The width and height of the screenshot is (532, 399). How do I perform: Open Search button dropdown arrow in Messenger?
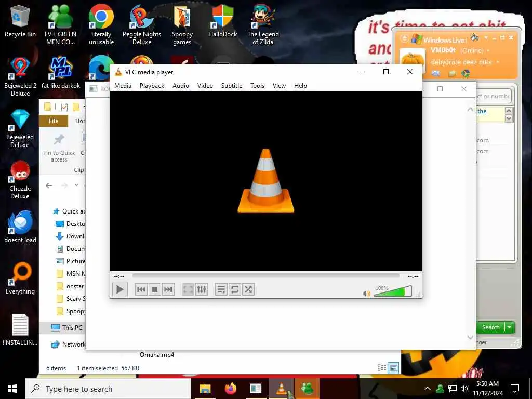click(510, 327)
